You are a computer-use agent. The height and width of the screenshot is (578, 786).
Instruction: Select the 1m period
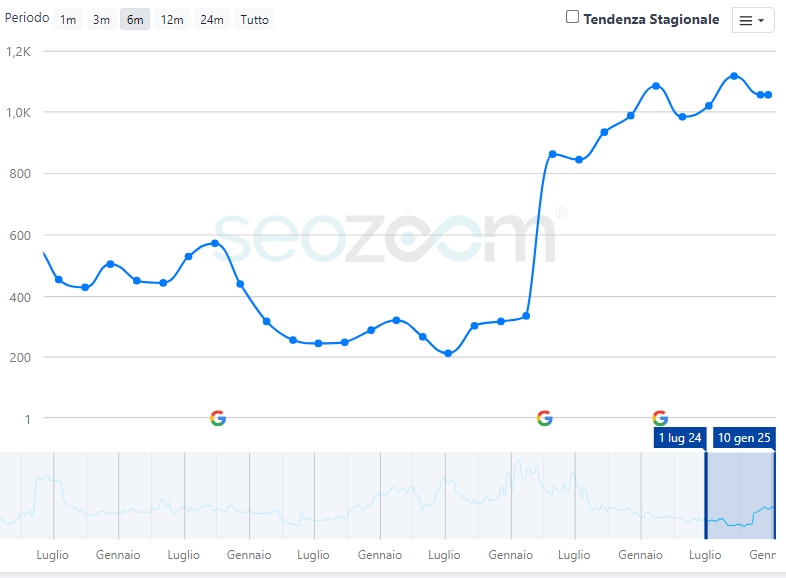(68, 20)
